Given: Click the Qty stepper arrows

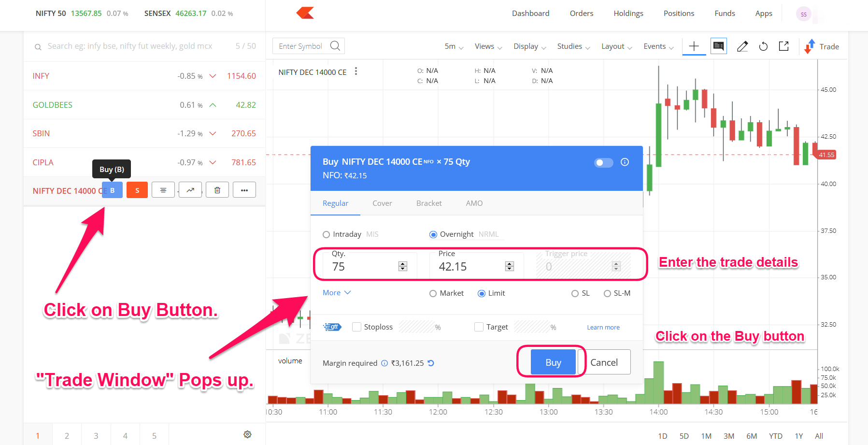Looking at the screenshot, I should (403, 266).
